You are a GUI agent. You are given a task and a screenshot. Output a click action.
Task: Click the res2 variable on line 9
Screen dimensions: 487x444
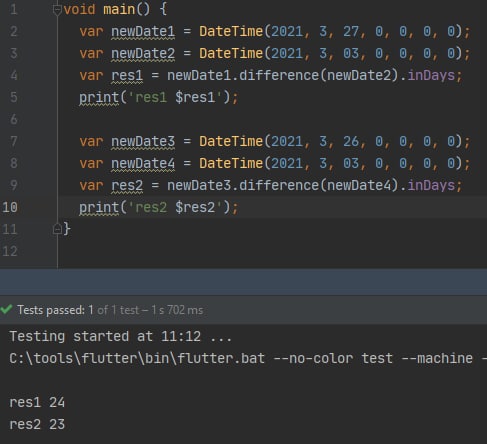(x=127, y=185)
